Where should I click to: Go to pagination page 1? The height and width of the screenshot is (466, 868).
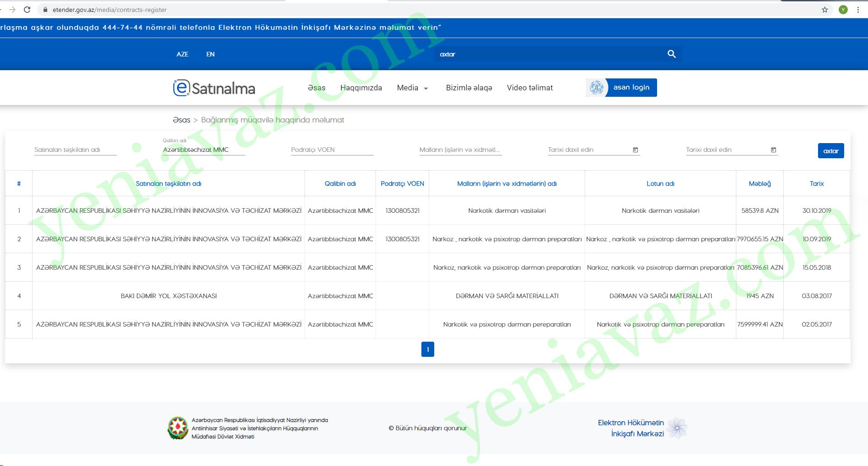point(428,349)
